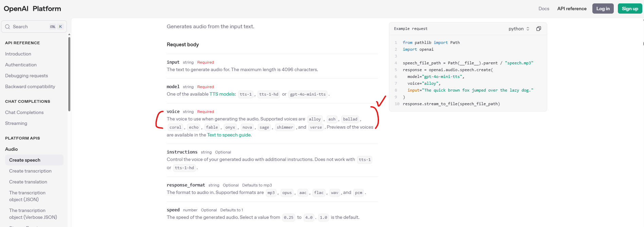
Task: Open the API reference tab
Action: coord(572,9)
